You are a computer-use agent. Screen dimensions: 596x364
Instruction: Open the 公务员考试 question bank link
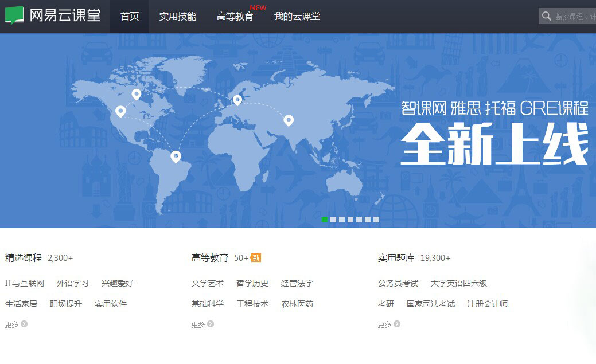pos(398,283)
